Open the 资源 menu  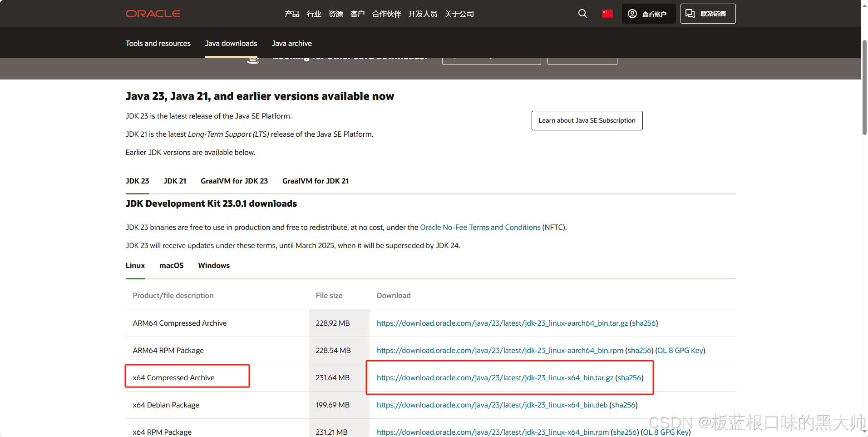coord(335,14)
